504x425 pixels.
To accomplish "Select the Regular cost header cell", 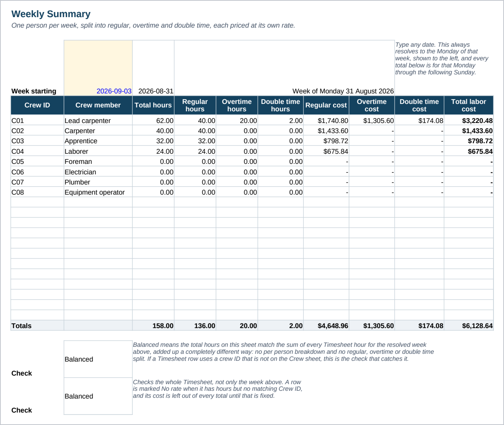I will [x=326, y=105].
